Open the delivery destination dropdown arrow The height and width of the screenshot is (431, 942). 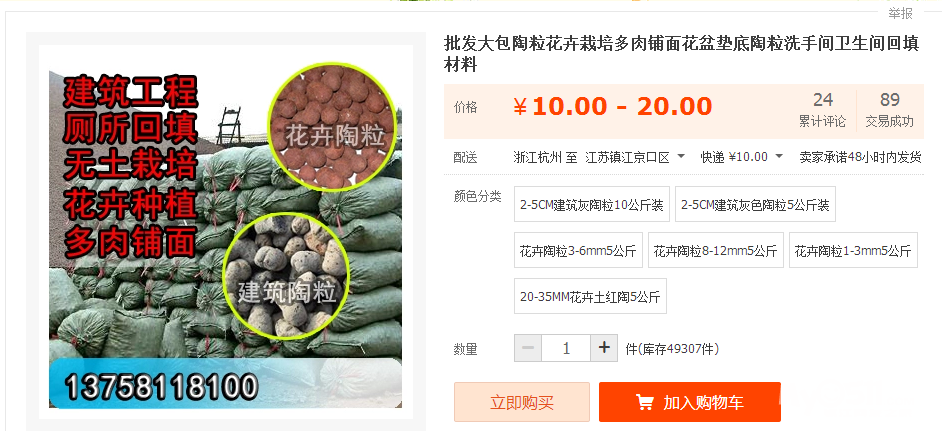pos(681,157)
